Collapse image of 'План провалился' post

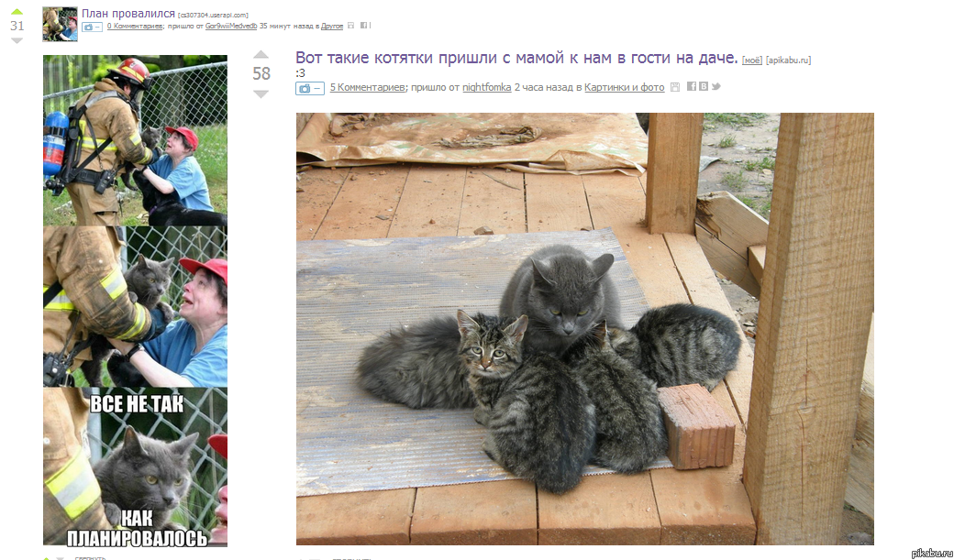point(92,27)
